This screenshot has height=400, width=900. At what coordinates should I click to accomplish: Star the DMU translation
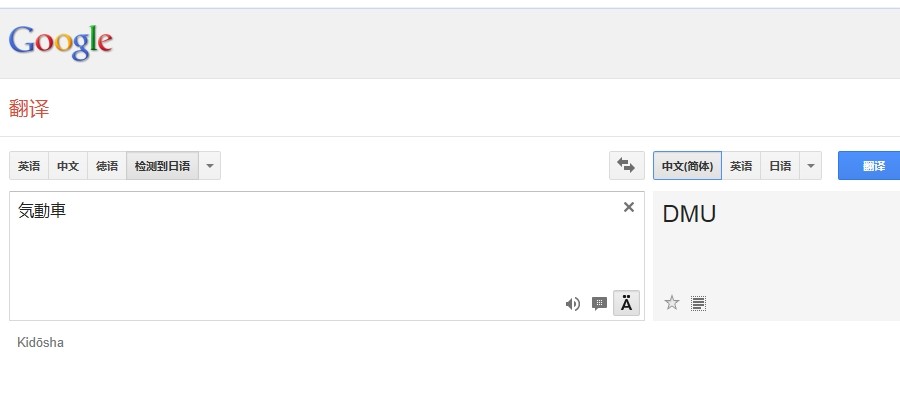pyautogui.click(x=672, y=302)
